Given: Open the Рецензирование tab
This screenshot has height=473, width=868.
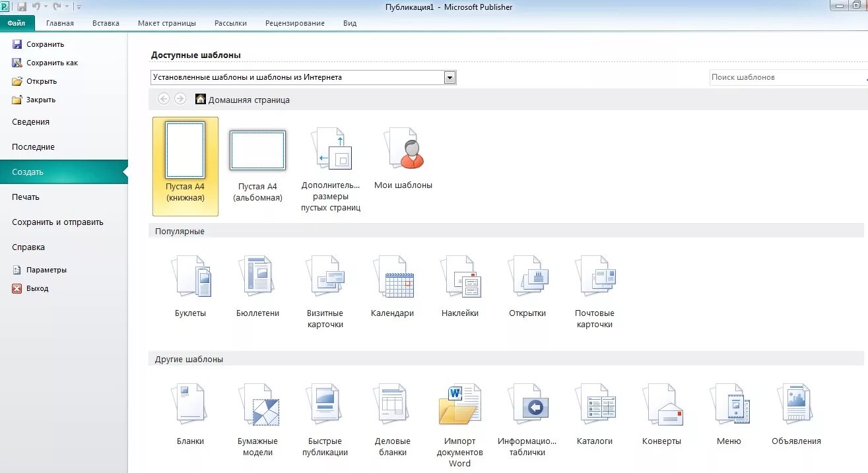Looking at the screenshot, I should 295,22.
